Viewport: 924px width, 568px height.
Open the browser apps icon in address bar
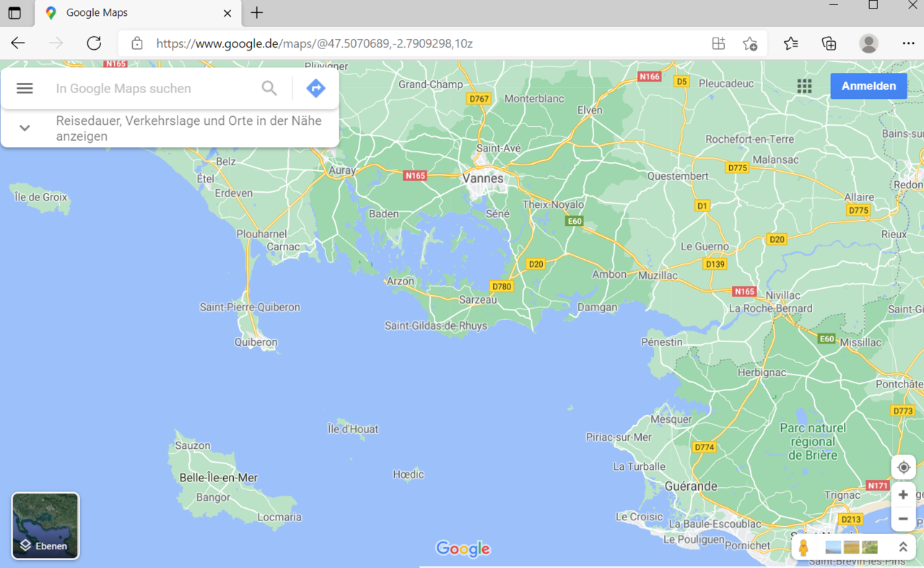click(x=718, y=43)
